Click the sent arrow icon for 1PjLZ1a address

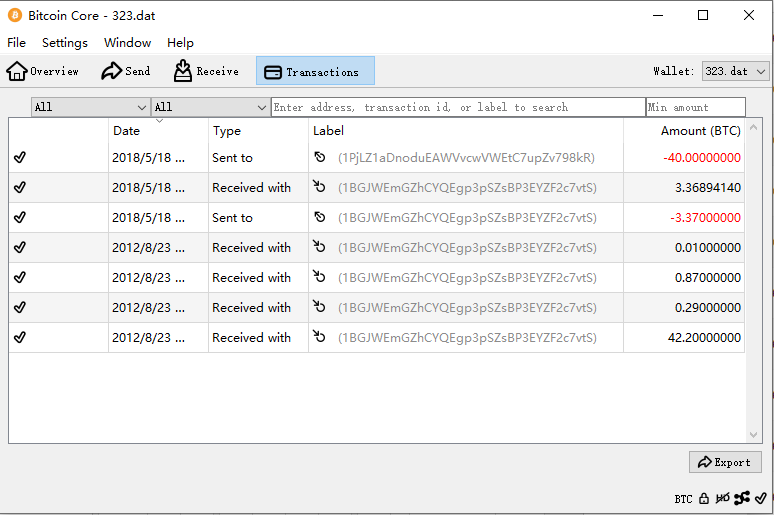320,157
